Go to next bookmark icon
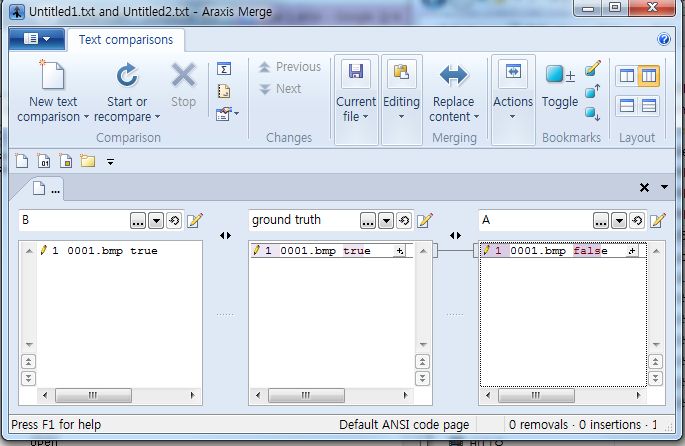The height and width of the screenshot is (446, 685). 592,114
